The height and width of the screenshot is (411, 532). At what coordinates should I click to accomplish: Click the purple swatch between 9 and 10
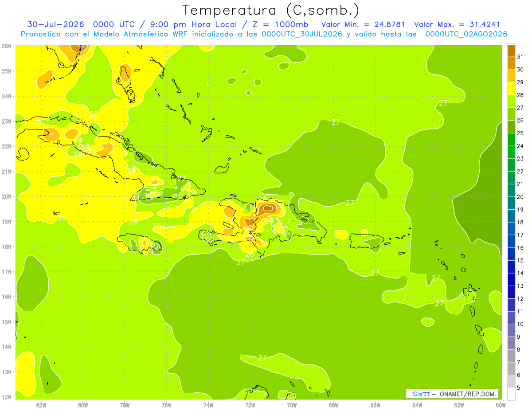coord(511,331)
